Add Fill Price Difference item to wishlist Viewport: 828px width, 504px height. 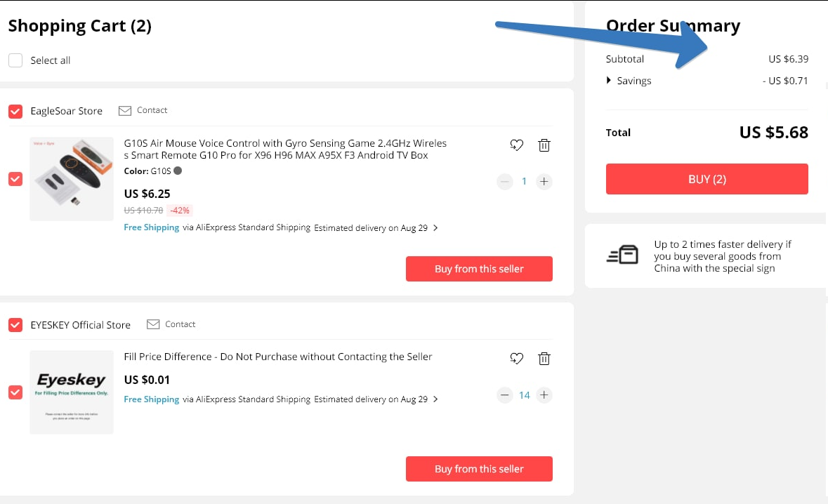coord(516,358)
